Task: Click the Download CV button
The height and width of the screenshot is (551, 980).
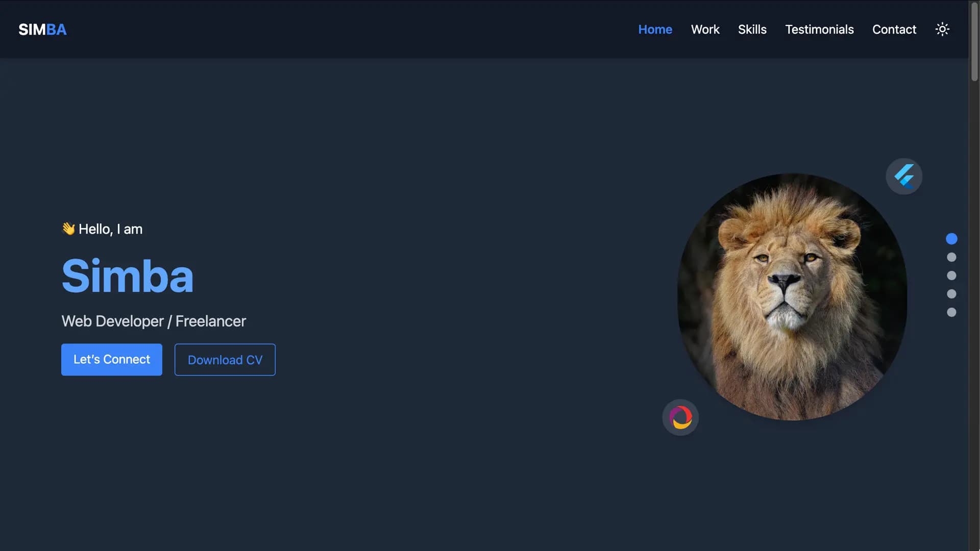Action: [x=225, y=360]
